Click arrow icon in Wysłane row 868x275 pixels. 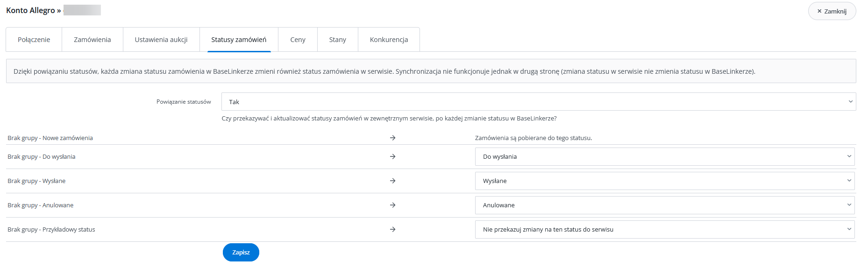tap(392, 181)
